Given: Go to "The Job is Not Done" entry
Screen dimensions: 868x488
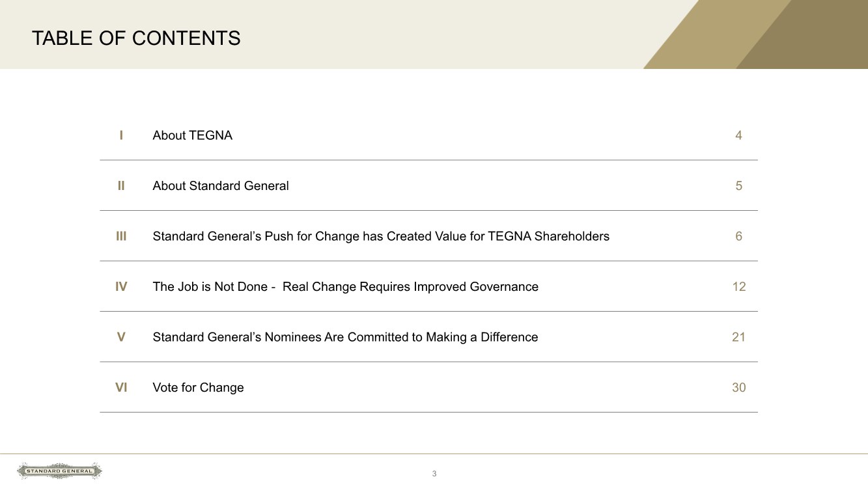Looking at the screenshot, I should coord(345,287).
